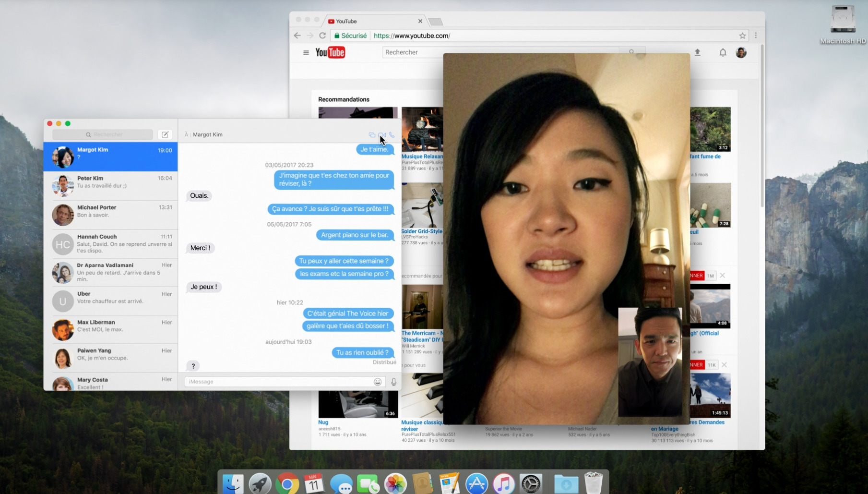This screenshot has height=494, width=868.
Task: Start a FaceTime video call with Margot Kim
Action: tap(382, 135)
